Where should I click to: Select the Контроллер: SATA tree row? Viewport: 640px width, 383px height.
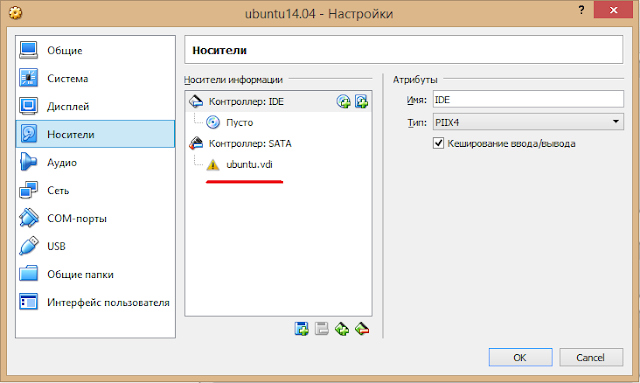pyautogui.click(x=278, y=143)
